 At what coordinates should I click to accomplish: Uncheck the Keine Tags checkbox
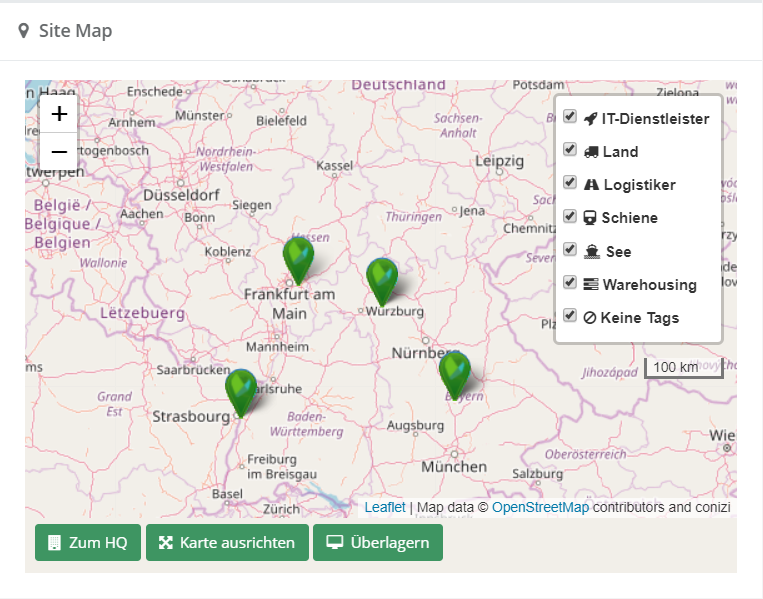point(570,315)
